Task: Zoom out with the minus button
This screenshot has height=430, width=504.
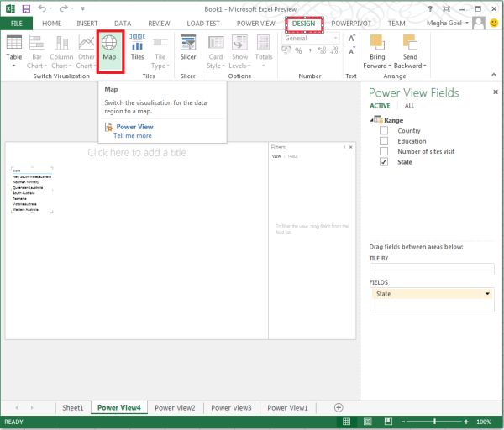Action: (x=403, y=422)
